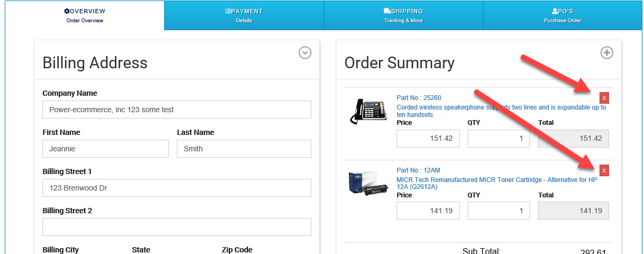Click the QTY field for the toner cartridge
This screenshot has width=644, height=254.
point(498,211)
